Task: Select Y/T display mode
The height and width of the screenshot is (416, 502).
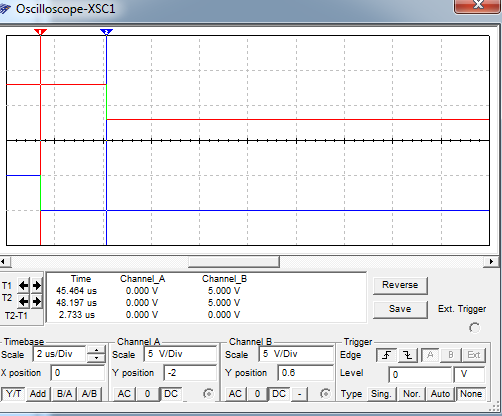Action: click(x=13, y=394)
